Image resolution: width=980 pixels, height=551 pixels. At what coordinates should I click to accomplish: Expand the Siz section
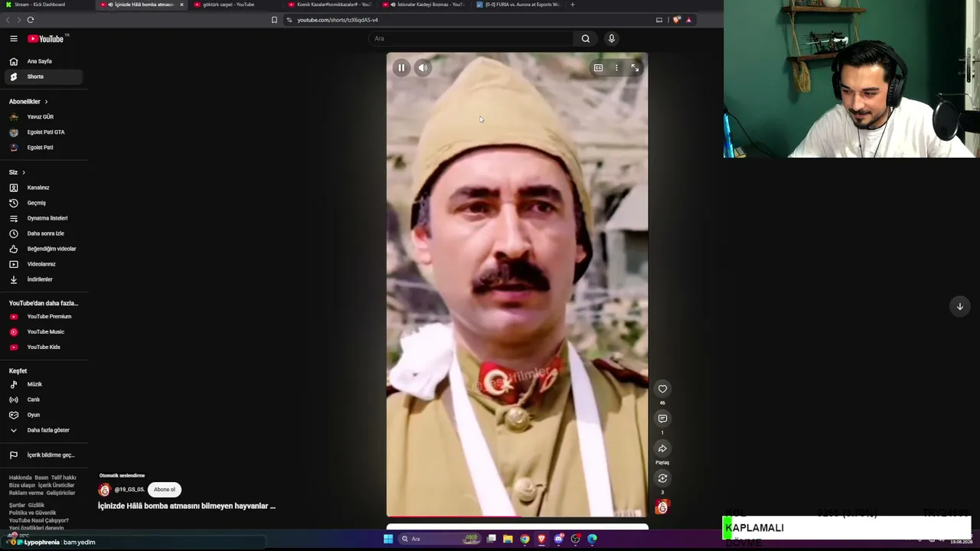click(x=17, y=172)
